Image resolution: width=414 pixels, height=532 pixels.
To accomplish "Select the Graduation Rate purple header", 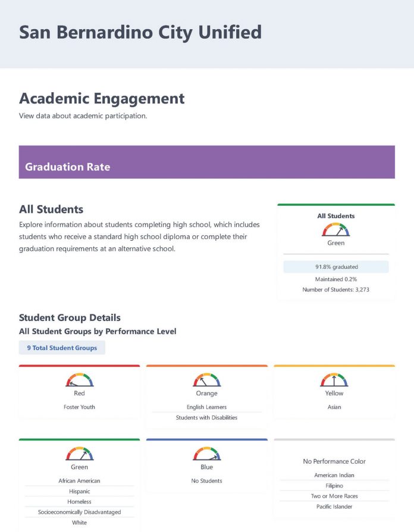I will [207, 162].
